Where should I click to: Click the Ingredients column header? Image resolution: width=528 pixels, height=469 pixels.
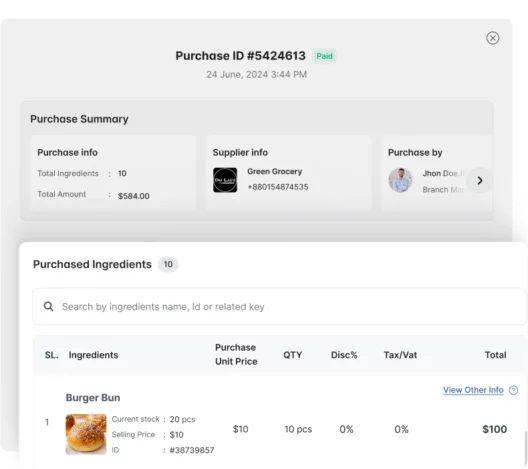(93, 355)
